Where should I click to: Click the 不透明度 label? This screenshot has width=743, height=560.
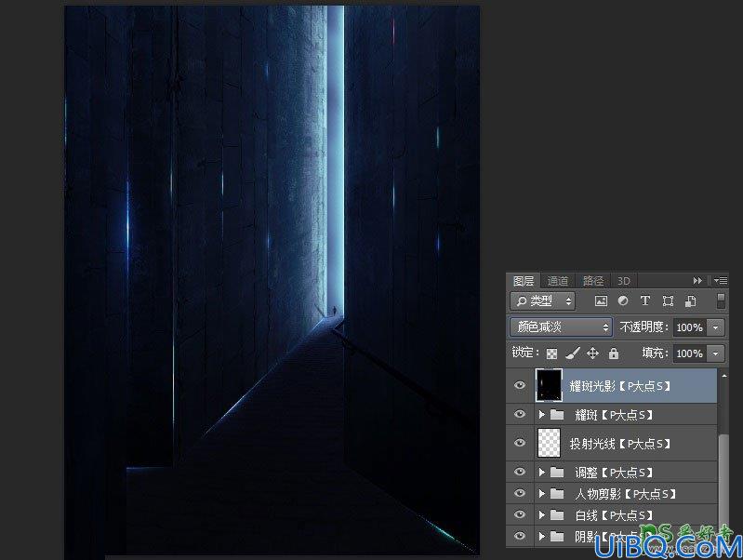(x=643, y=327)
